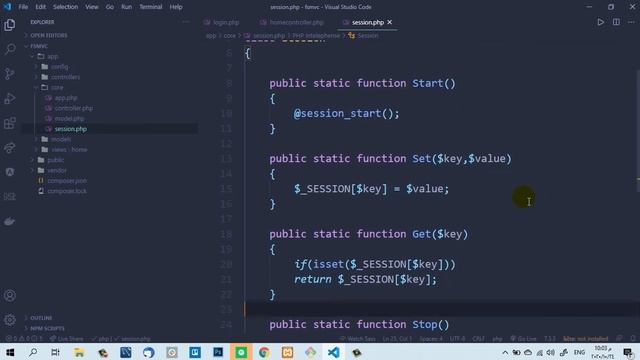The image size is (640, 360).
Task: Open the Source Control view
Action: 10,74
